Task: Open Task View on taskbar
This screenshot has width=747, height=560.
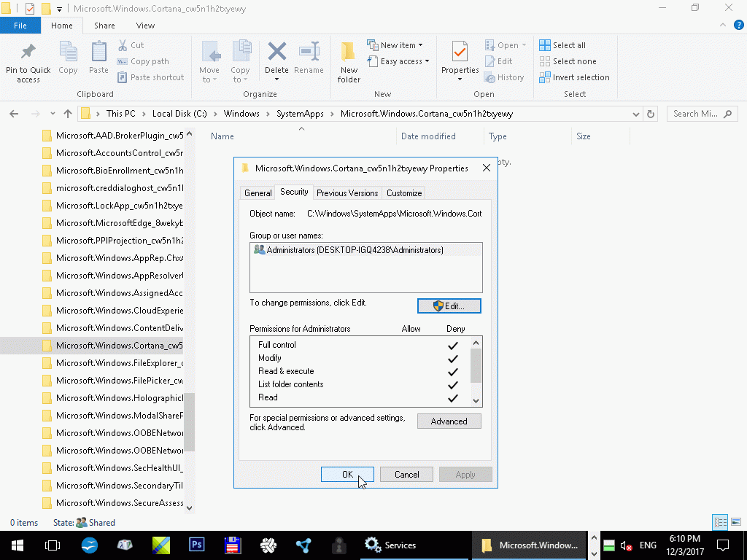Action: point(53,545)
